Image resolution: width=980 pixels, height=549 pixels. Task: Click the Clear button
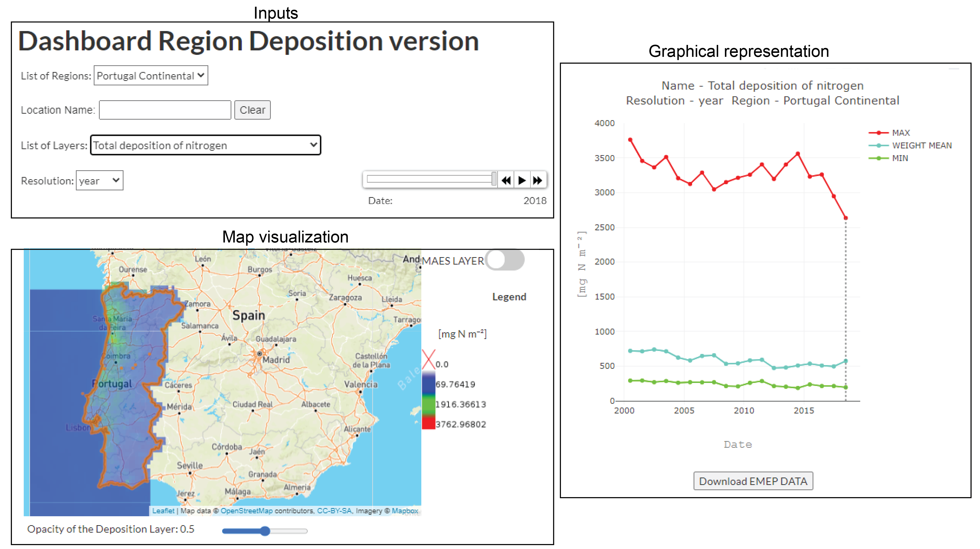tap(252, 110)
